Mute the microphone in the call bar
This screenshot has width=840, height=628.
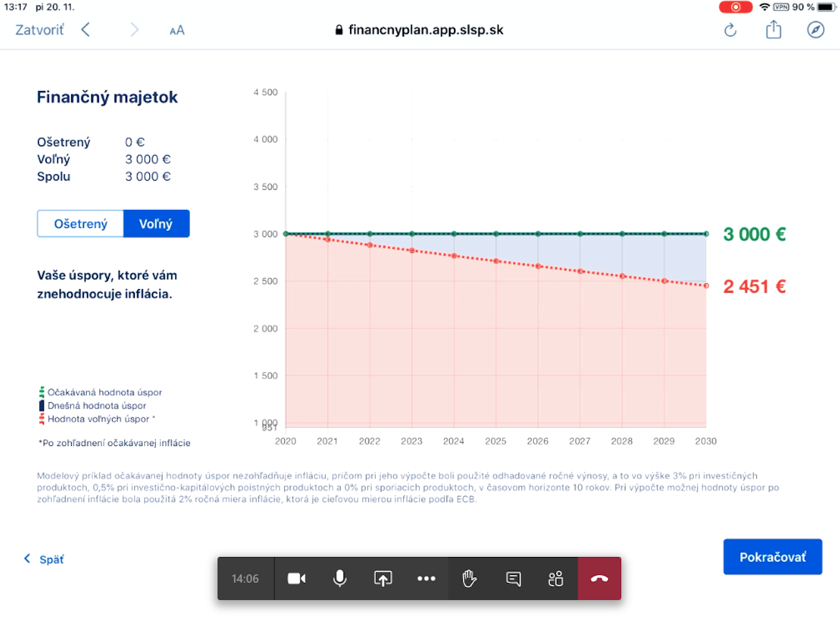[340, 579]
